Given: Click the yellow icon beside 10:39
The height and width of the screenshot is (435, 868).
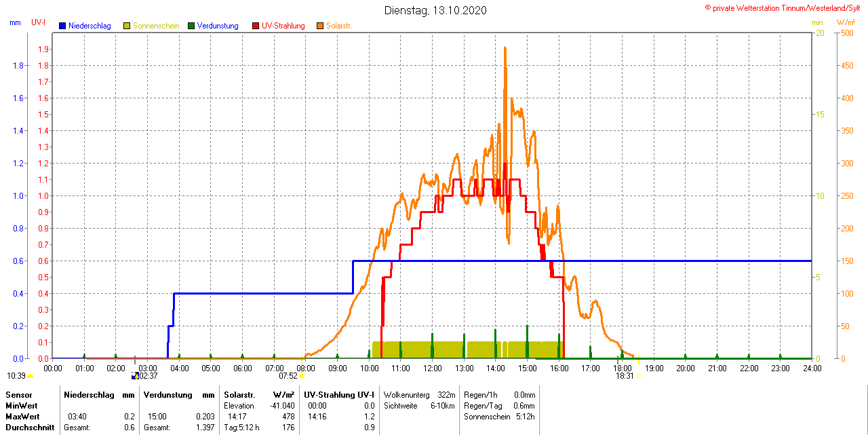Looking at the screenshot, I should point(30,375).
